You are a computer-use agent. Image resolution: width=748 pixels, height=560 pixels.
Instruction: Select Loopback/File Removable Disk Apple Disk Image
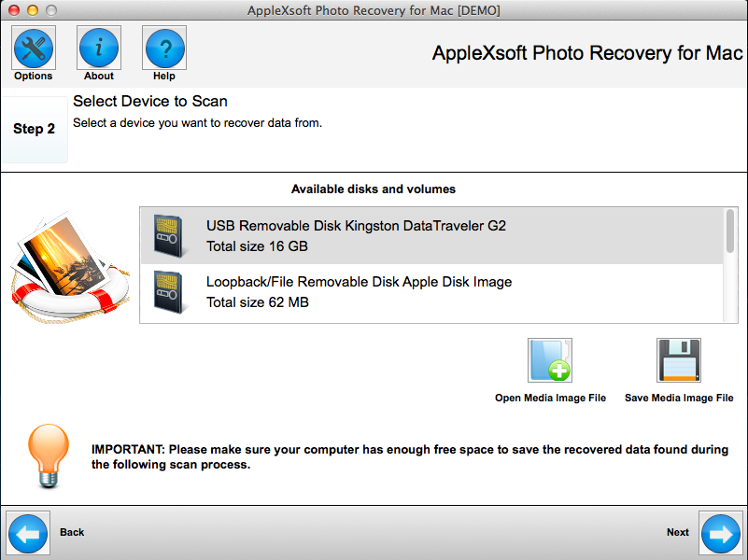[431, 292]
